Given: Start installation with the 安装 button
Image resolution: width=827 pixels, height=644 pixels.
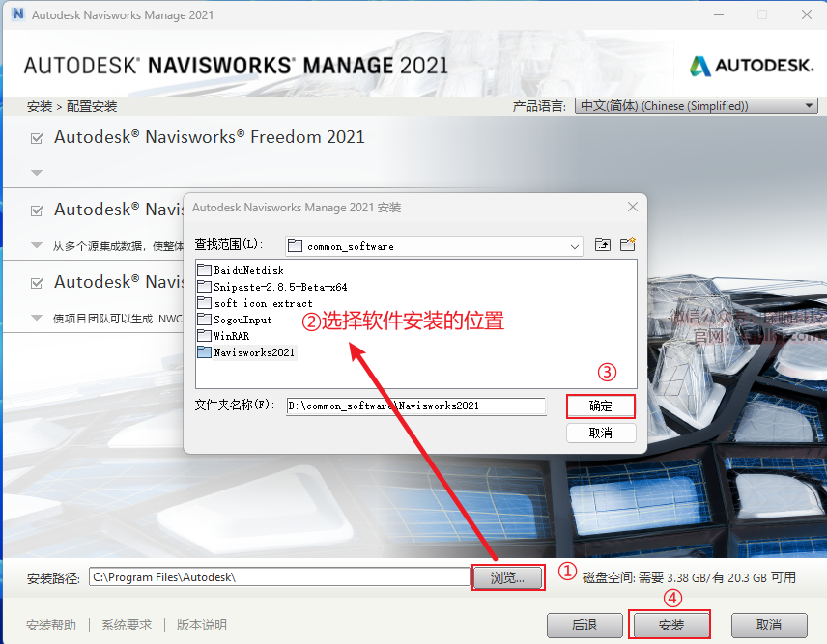Looking at the screenshot, I should coord(670,626).
